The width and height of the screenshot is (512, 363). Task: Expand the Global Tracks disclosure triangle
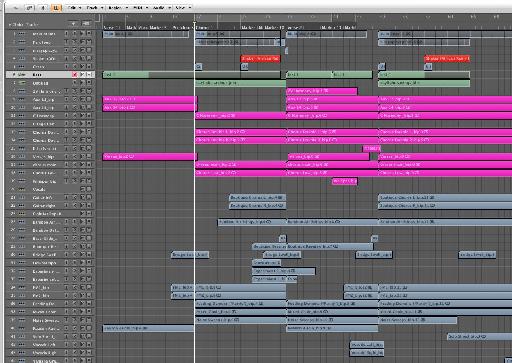click(x=10, y=25)
